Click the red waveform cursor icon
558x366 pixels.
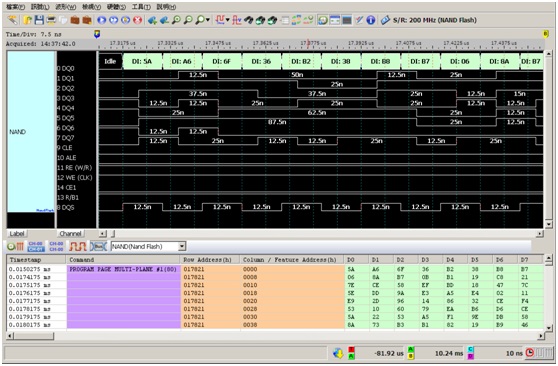[236, 20]
